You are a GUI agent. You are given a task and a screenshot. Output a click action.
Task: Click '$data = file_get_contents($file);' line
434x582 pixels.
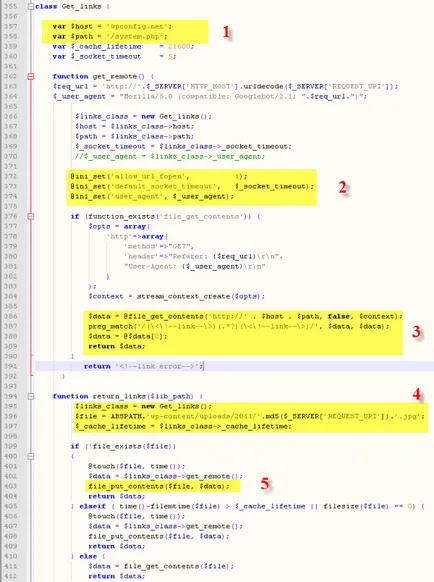161,566
